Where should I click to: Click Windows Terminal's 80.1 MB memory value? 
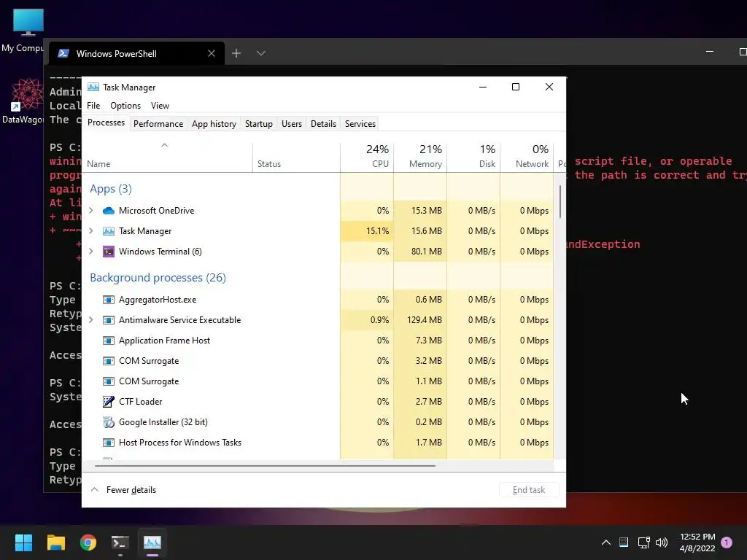pos(426,252)
